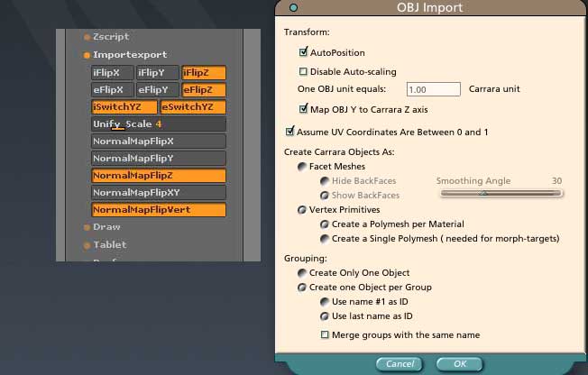Uncheck Map OBJ Y to Carrara Z axis
588x375 pixels.
click(x=303, y=109)
